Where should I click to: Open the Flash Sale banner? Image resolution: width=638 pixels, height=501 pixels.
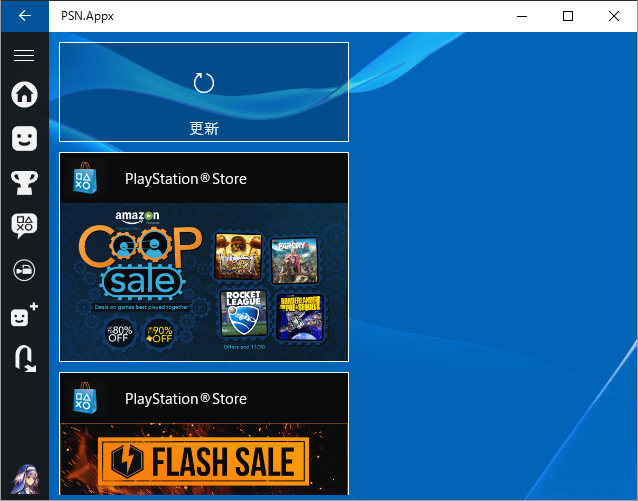pyautogui.click(x=204, y=459)
